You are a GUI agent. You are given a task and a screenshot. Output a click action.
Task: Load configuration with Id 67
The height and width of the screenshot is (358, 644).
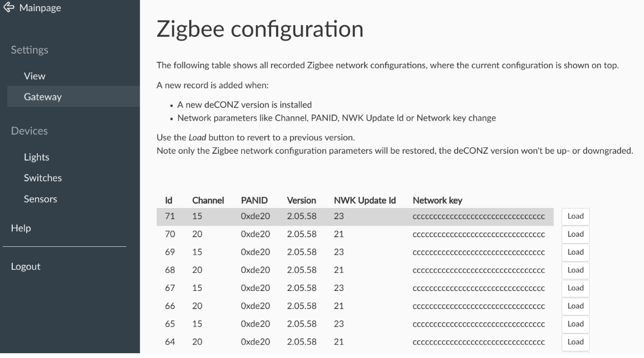(x=575, y=288)
